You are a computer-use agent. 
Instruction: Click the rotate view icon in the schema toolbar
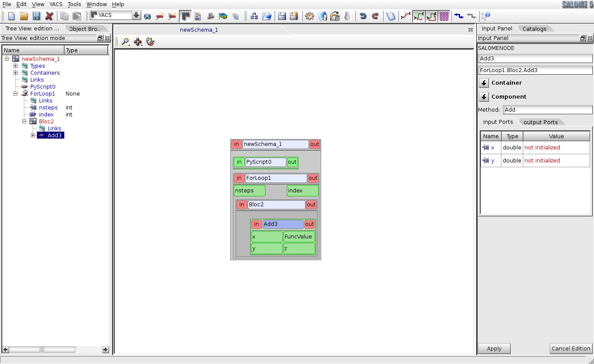coord(150,42)
